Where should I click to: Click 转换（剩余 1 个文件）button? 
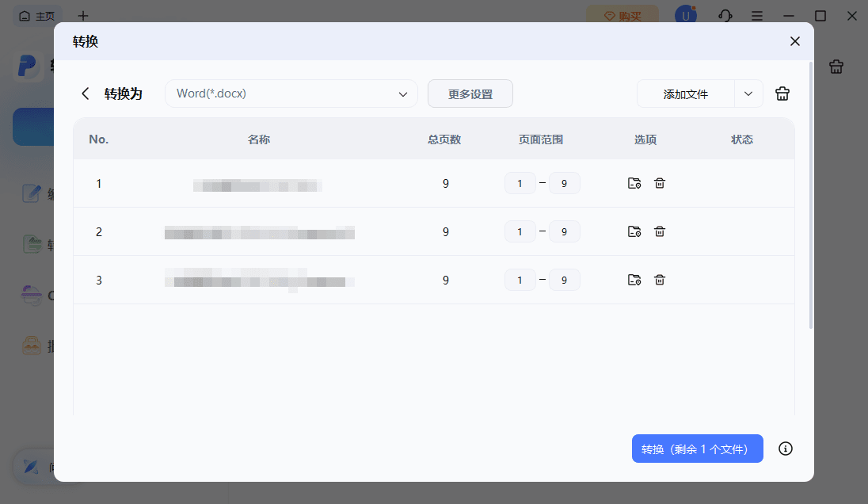698,449
